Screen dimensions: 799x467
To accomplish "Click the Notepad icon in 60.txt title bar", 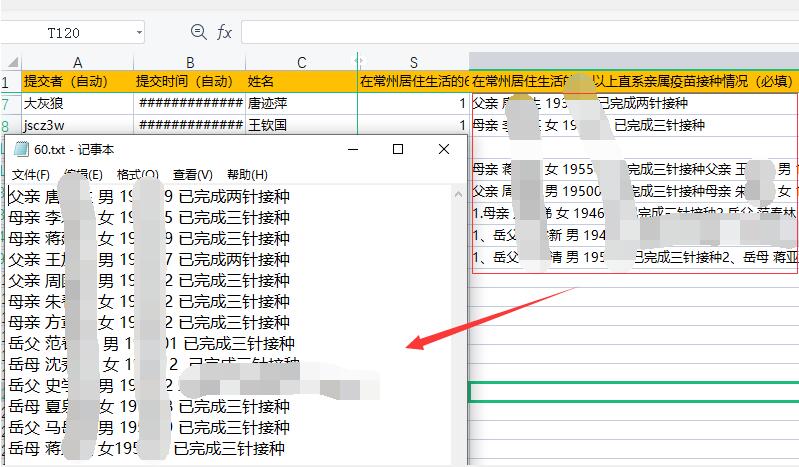I will pos(21,149).
